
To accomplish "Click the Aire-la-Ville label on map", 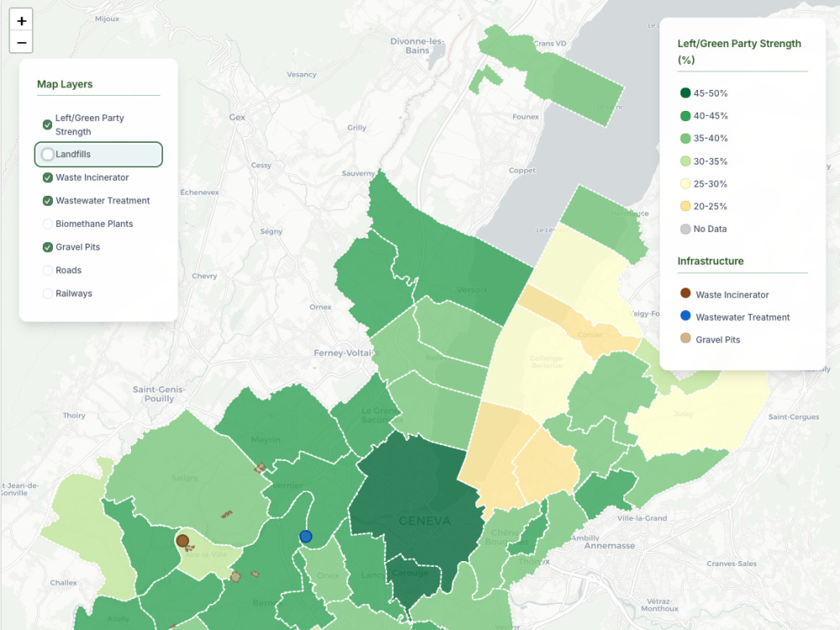I will point(207,554).
